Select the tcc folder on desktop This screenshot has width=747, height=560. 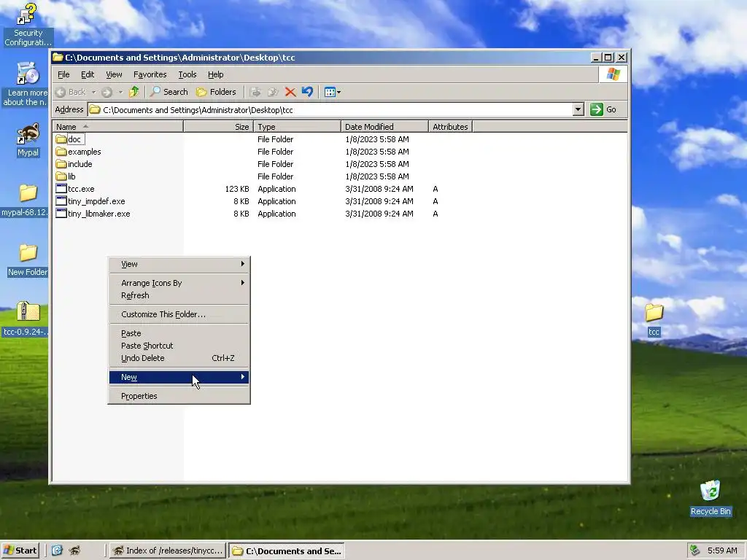click(x=654, y=319)
